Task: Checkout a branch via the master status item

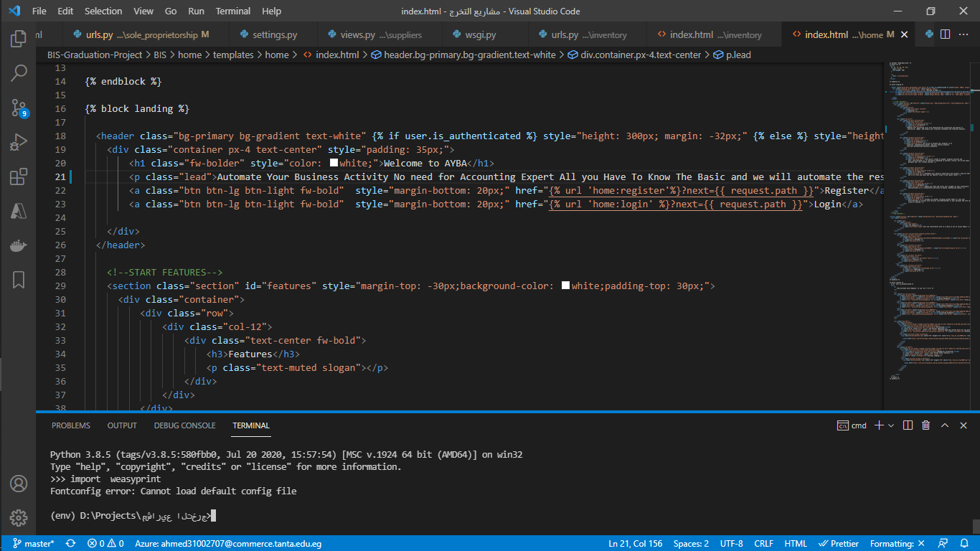Action: (x=33, y=543)
